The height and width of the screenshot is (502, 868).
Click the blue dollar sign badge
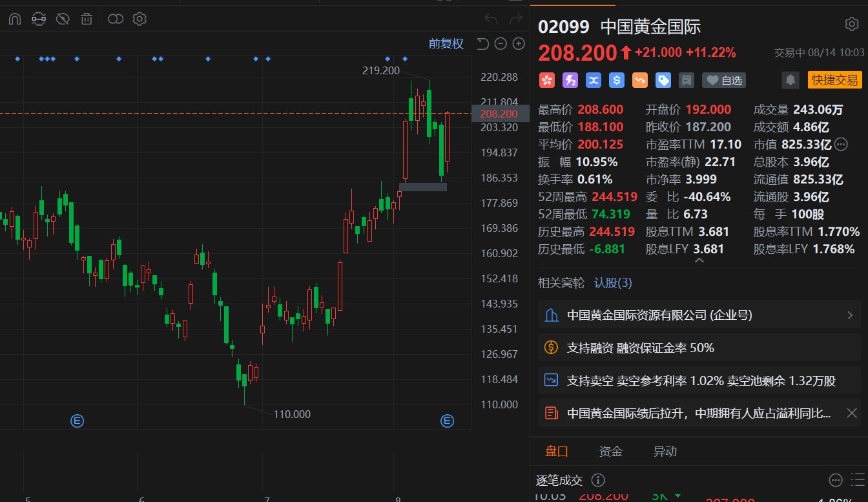pyautogui.click(x=617, y=80)
